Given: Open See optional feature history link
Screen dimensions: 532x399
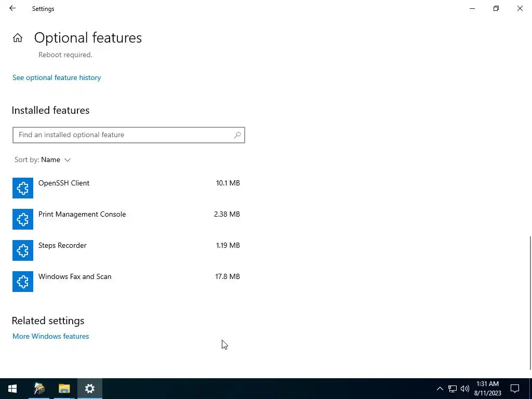Looking at the screenshot, I should [x=57, y=78].
